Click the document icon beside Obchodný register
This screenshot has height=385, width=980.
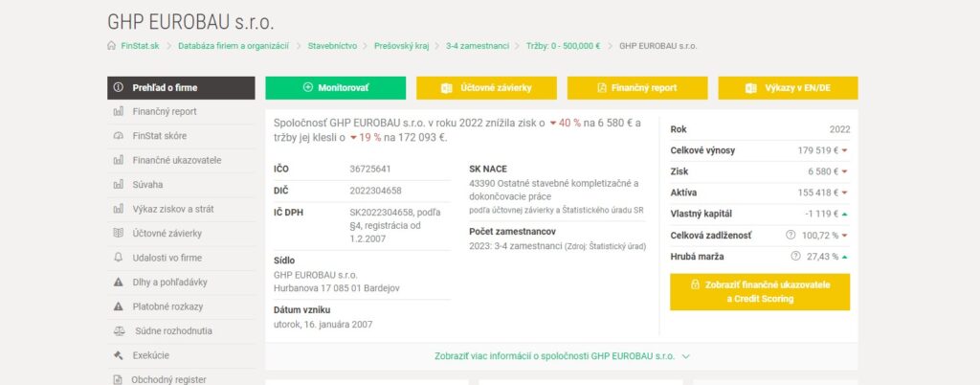(x=118, y=380)
